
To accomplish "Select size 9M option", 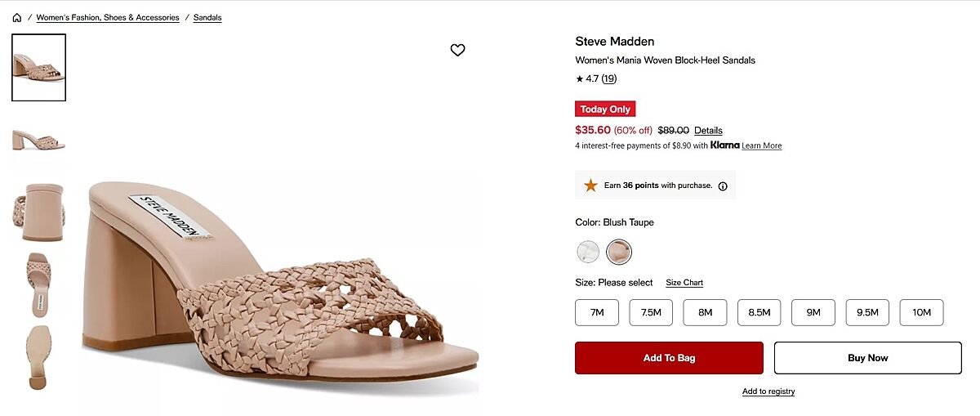I will click(813, 312).
